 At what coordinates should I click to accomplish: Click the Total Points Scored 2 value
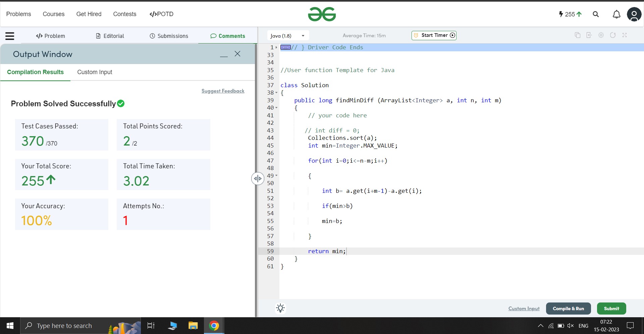pyautogui.click(x=127, y=141)
